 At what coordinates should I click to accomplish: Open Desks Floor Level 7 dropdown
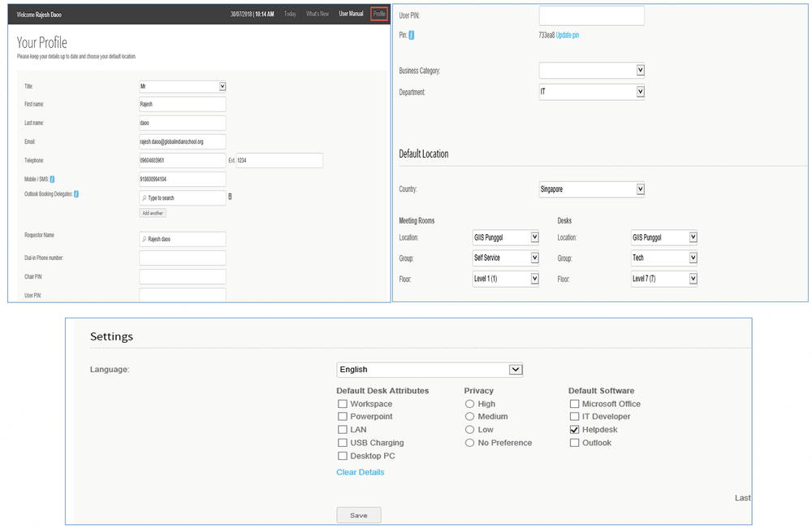click(664, 279)
